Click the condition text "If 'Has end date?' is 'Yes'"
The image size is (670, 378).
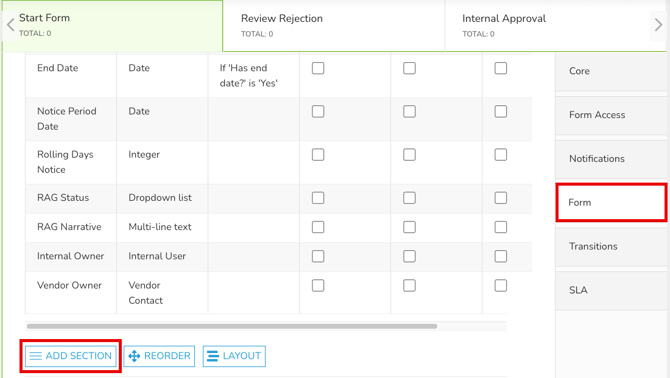click(249, 76)
